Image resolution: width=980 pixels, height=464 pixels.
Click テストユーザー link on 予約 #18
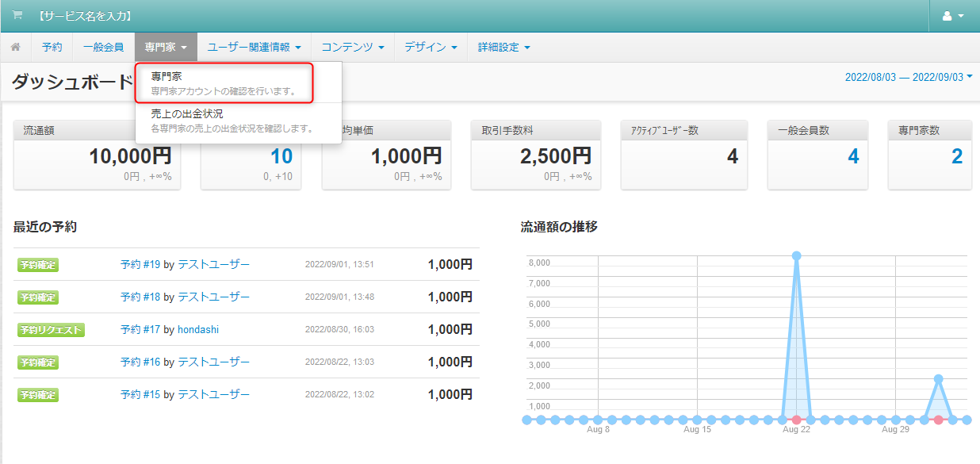coord(214,297)
